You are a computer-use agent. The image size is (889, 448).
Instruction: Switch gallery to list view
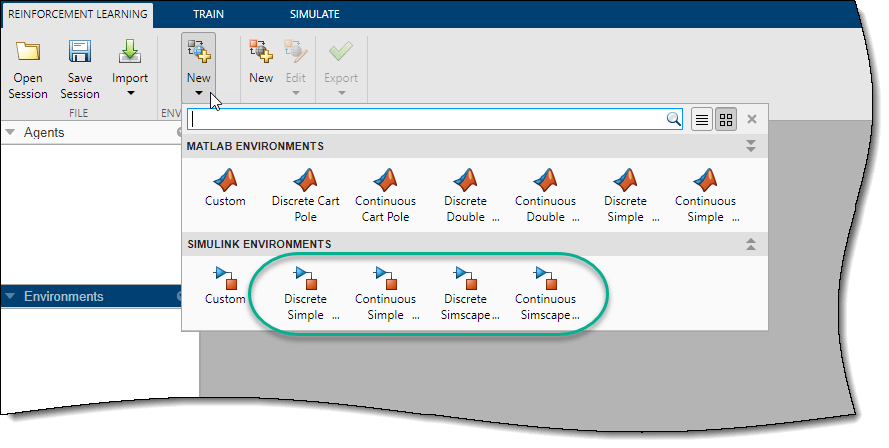tap(702, 120)
